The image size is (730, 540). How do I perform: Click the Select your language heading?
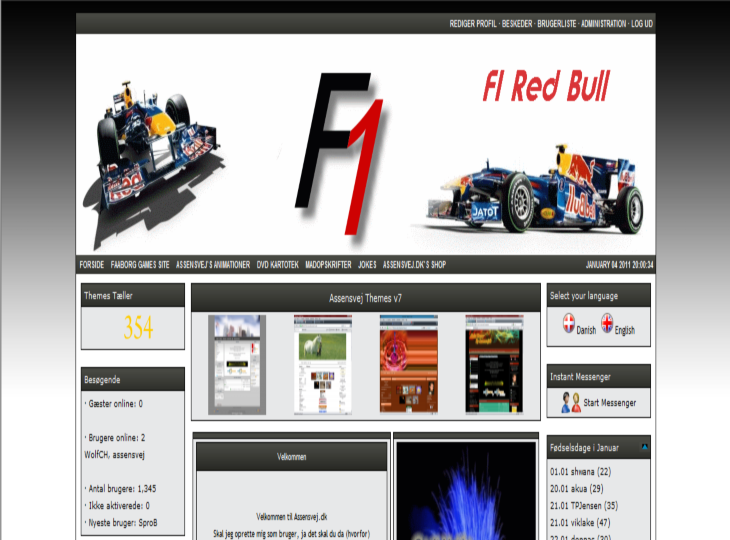pos(584,296)
